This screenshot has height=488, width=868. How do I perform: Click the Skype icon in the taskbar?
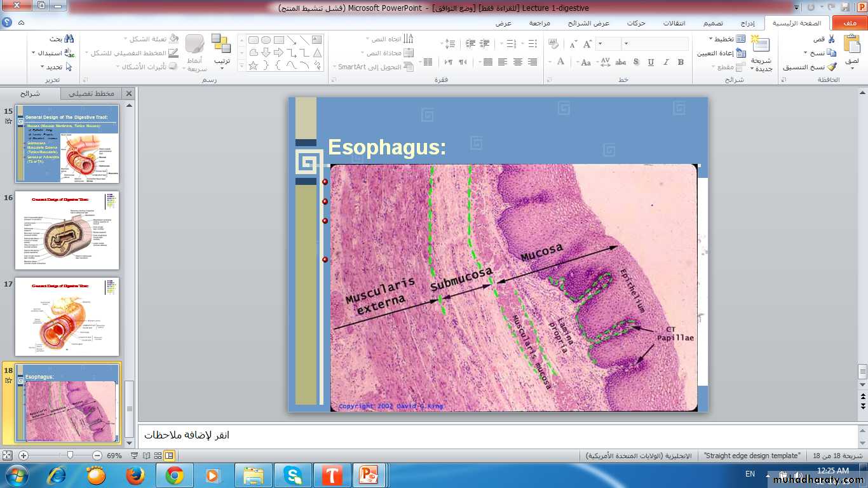coord(293,475)
